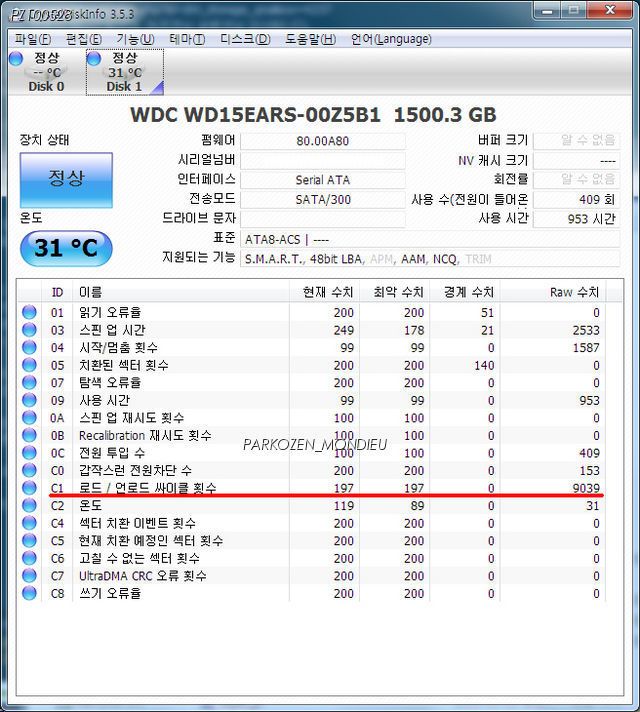Click the blue 정상 health status button
The width and height of the screenshot is (640, 712).
tap(66, 180)
